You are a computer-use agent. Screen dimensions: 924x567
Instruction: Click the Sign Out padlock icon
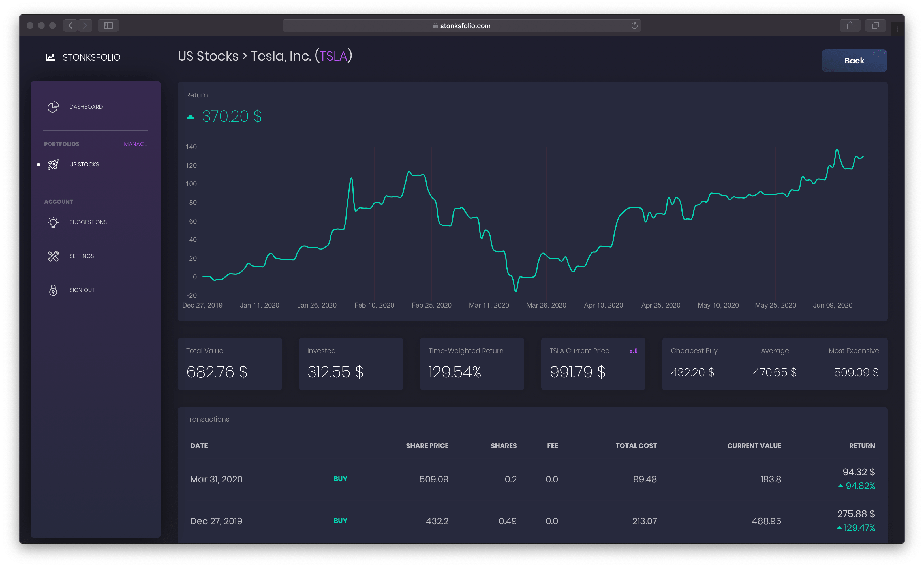[x=53, y=290]
